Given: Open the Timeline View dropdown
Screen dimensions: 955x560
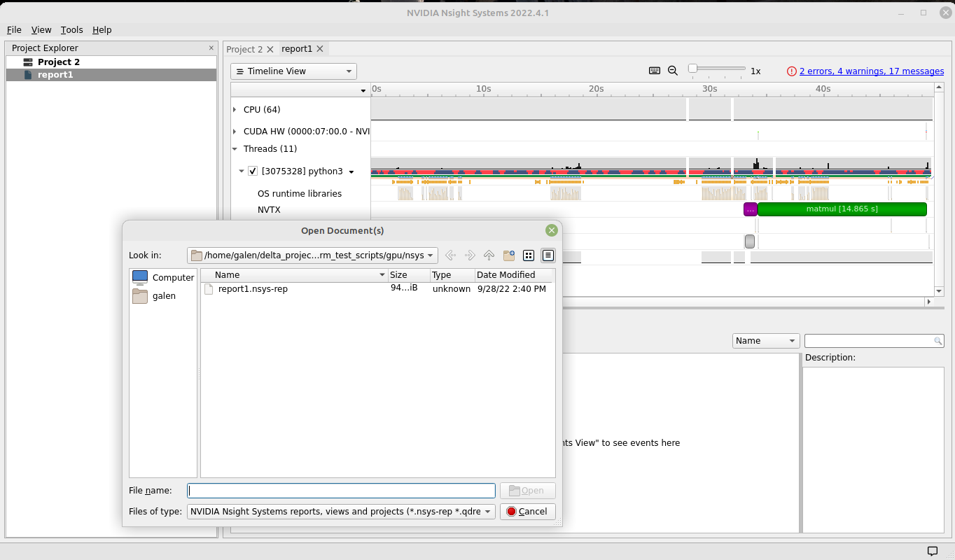Looking at the screenshot, I should pos(293,71).
